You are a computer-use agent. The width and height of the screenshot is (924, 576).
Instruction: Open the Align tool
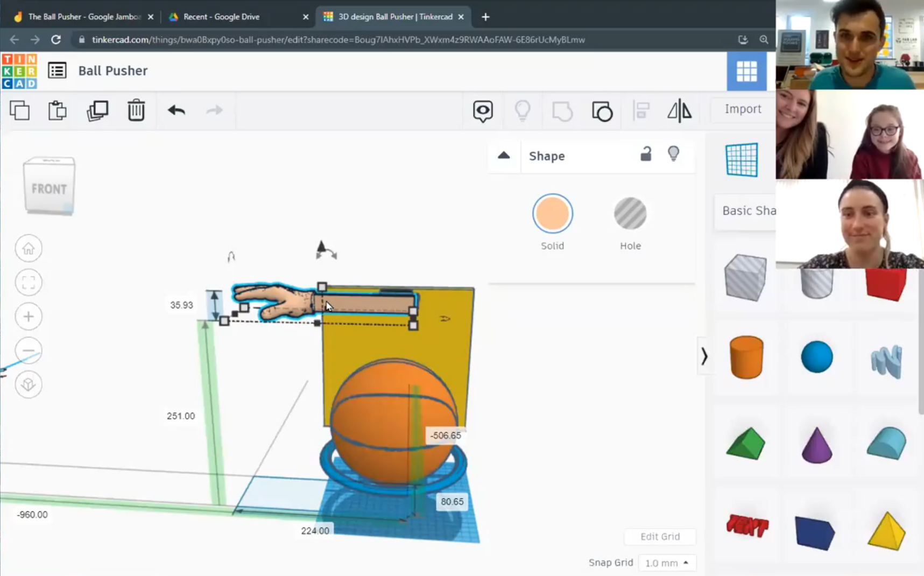(640, 111)
